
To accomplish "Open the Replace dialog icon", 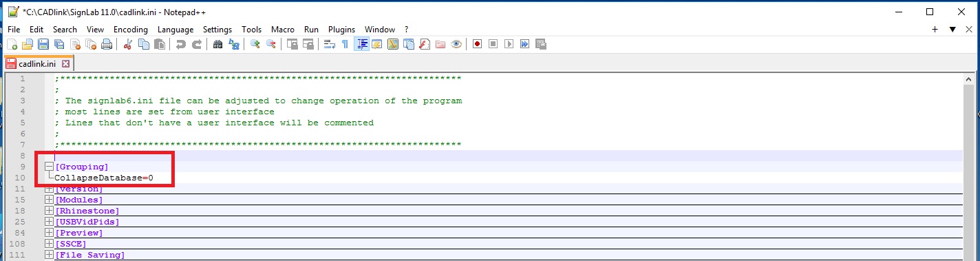I will click(234, 44).
